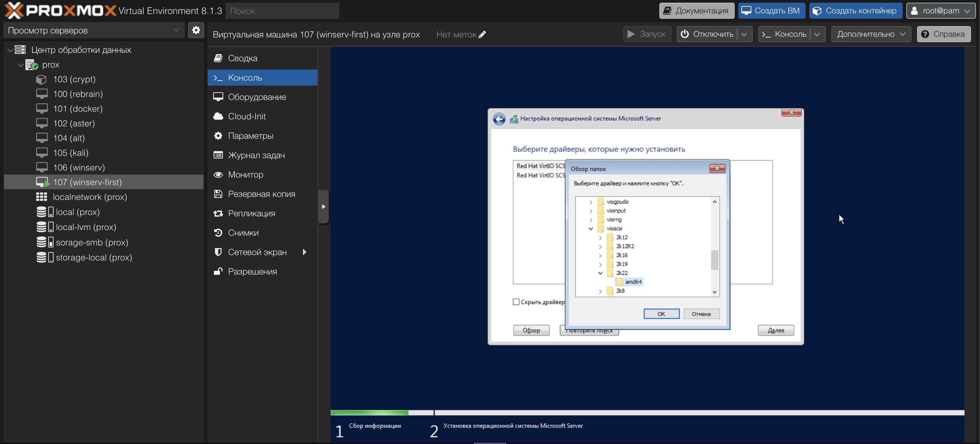Toggle the Скрыть драйверы checkbox
Viewport: 980px width, 444px height.
point(516,302)
